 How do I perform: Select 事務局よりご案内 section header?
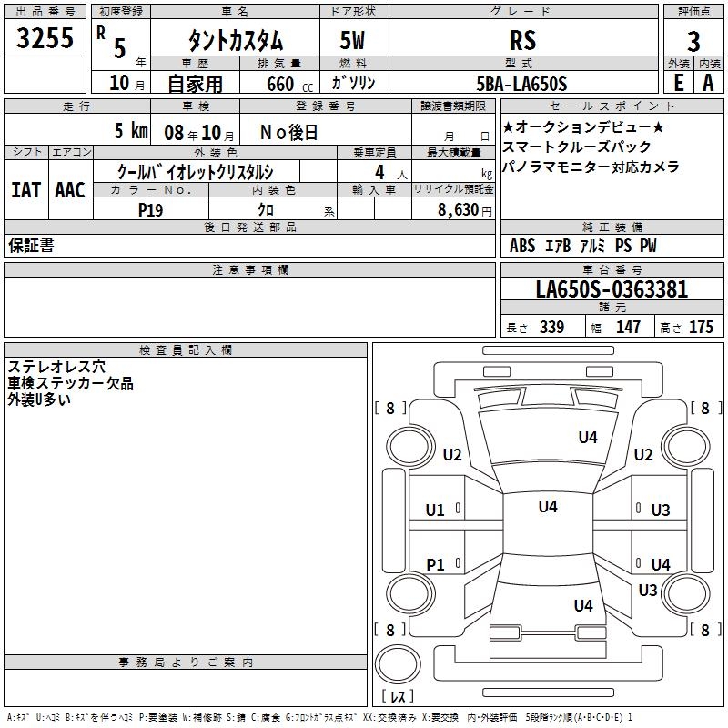[186, 662]
